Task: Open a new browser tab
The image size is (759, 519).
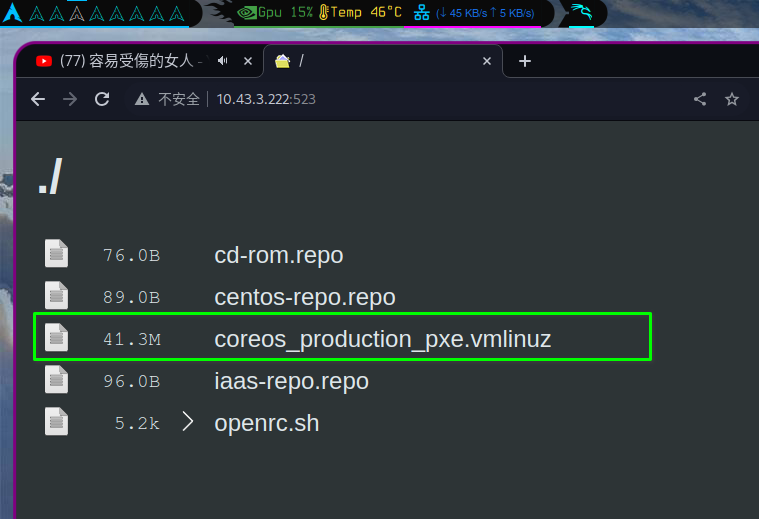Action: (x=525, y=61)
